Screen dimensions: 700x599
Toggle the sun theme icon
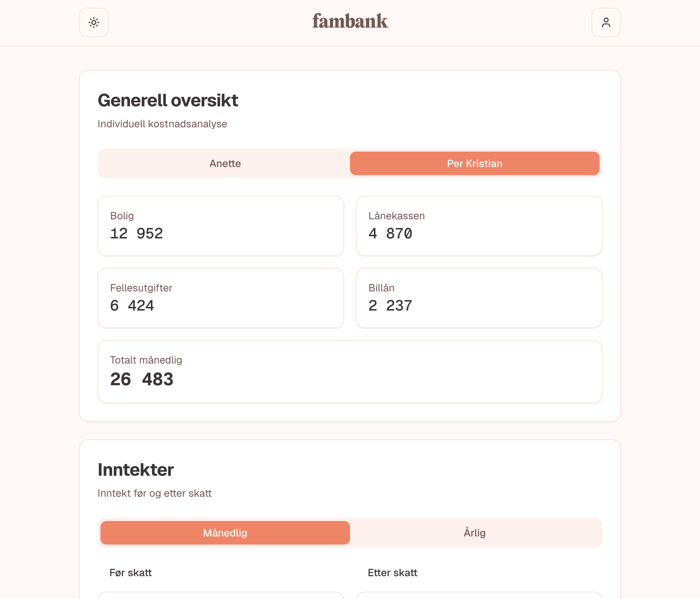point(94,22)
